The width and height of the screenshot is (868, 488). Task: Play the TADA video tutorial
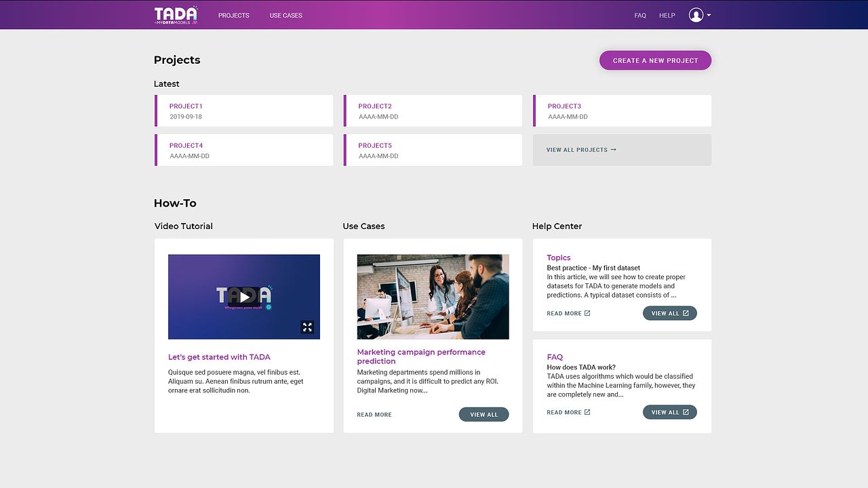[x=244, y=296]
